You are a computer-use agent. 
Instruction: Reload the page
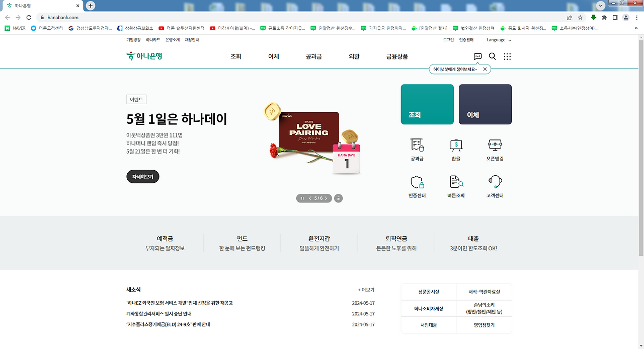click(29, 17)
